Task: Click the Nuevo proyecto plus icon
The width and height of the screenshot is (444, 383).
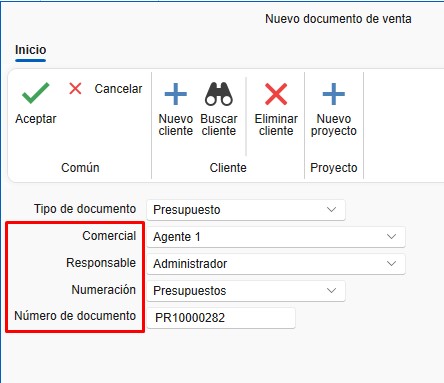Action: coord(334,94)
